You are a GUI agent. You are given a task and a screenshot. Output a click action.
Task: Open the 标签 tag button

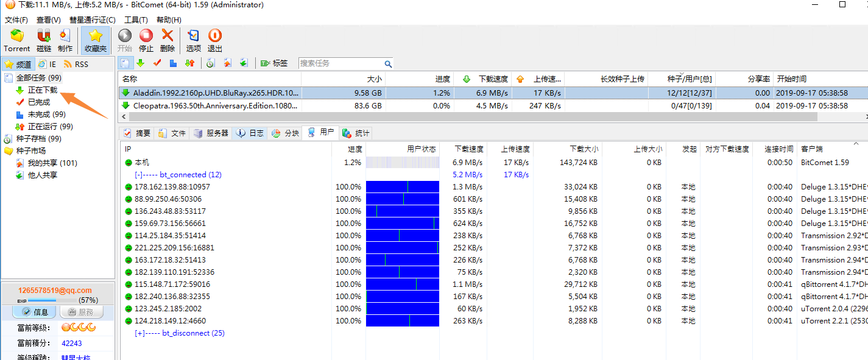274,63
